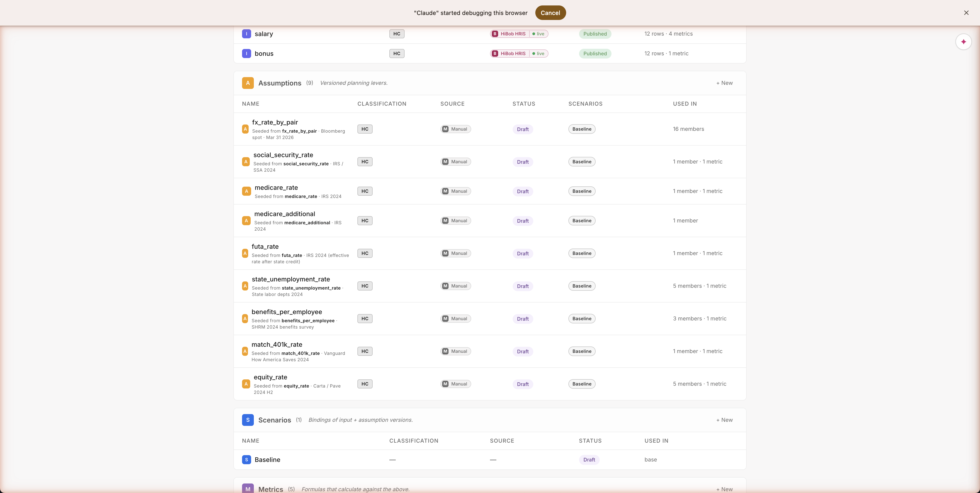
Task: Click the Scenarios section heading
Action: 275,420
